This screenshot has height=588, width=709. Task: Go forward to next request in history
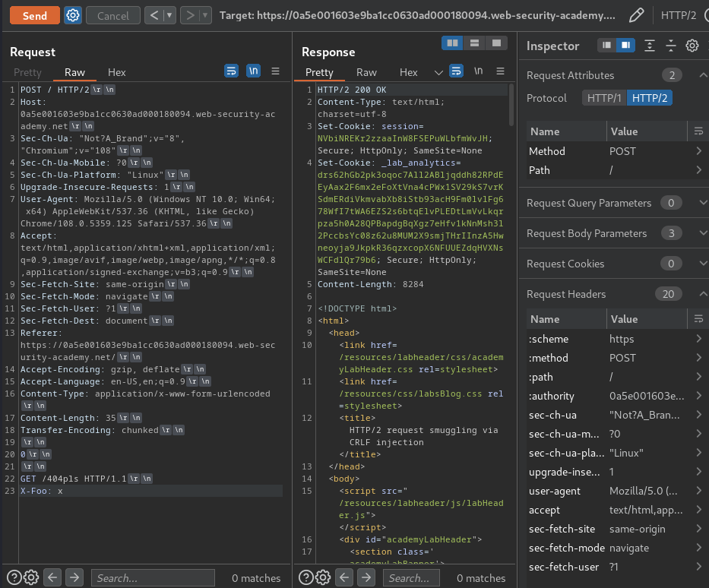point(190,16)
